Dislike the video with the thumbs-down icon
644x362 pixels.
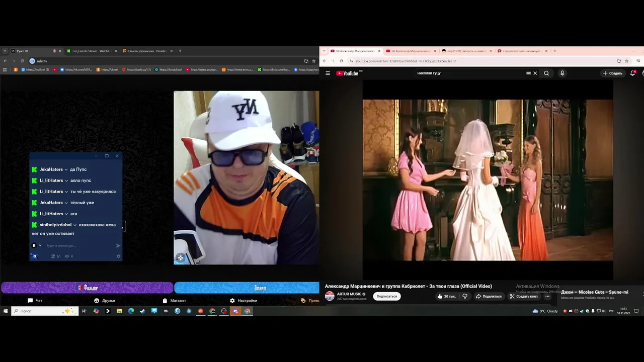[x=465, y=296]
